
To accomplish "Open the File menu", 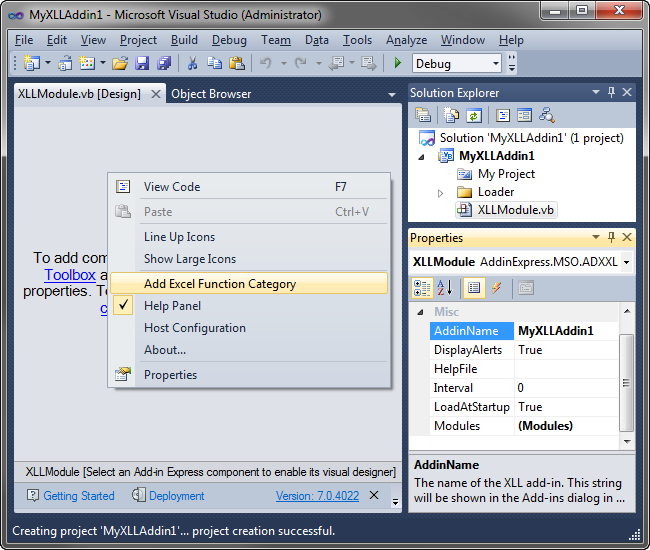I will 24,40.
